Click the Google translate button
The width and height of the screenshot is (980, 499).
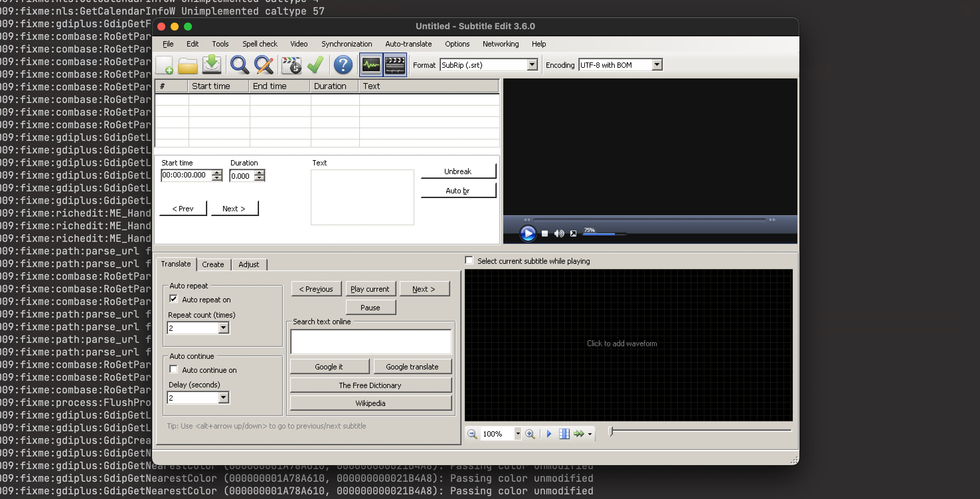point(412,366)
